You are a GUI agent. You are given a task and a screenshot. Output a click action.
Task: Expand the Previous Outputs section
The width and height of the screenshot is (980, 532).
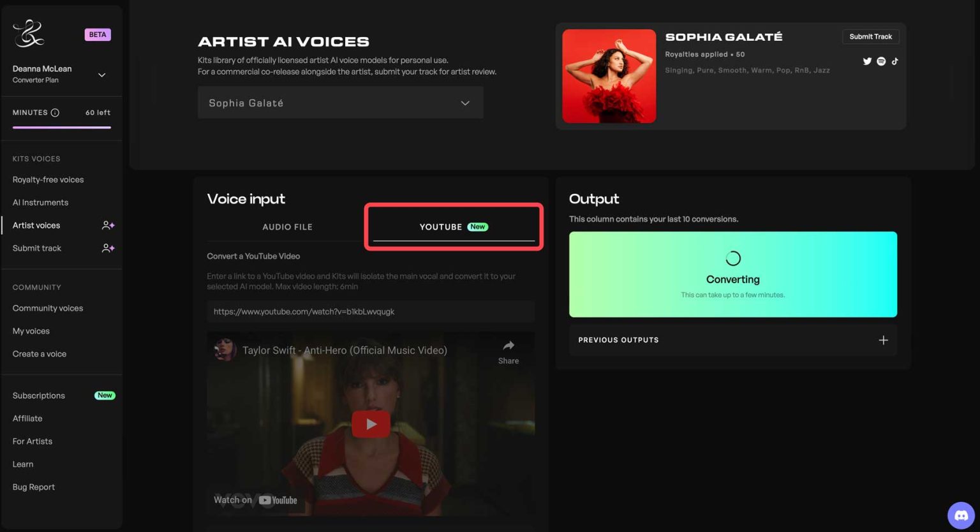pos(883,340)
